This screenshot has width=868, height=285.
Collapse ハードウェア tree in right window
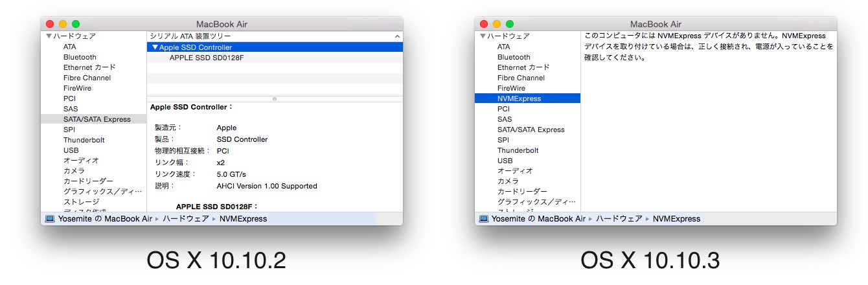(x=483, y=36)
